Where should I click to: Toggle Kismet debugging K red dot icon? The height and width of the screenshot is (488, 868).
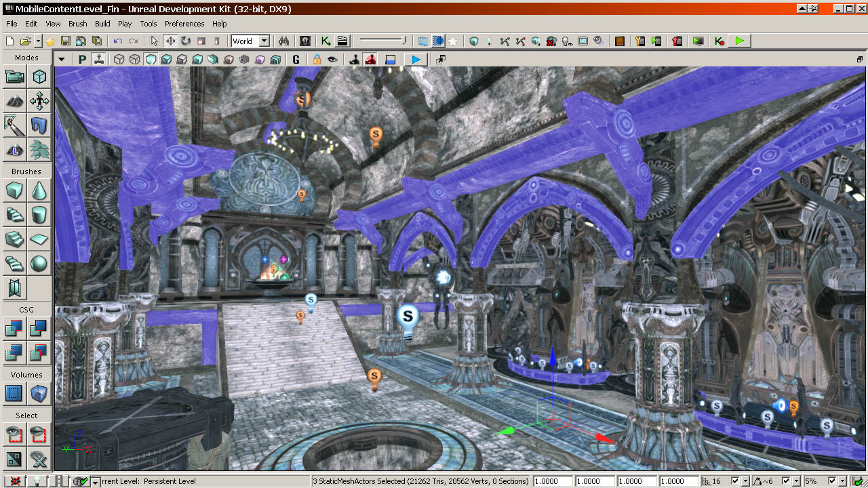click(720, 41)
